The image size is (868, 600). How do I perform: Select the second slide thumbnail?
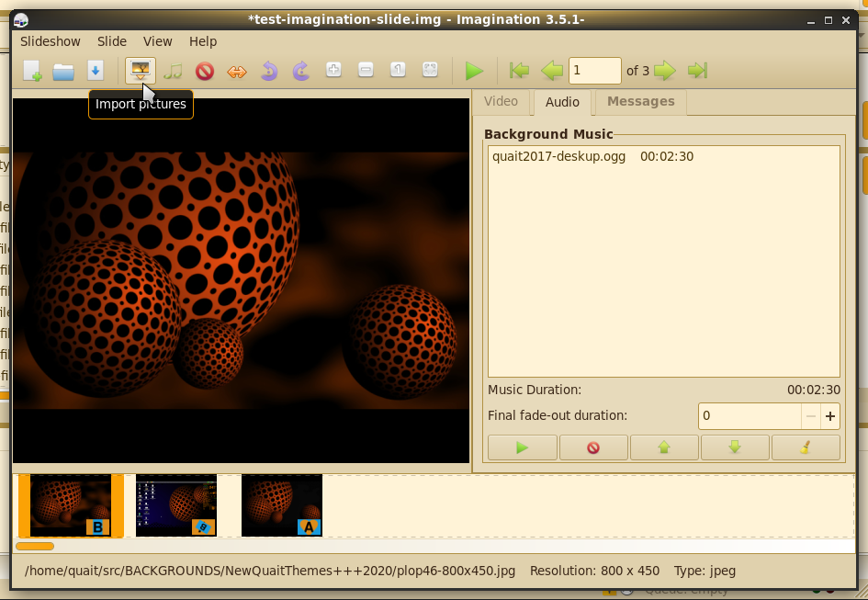176,504
